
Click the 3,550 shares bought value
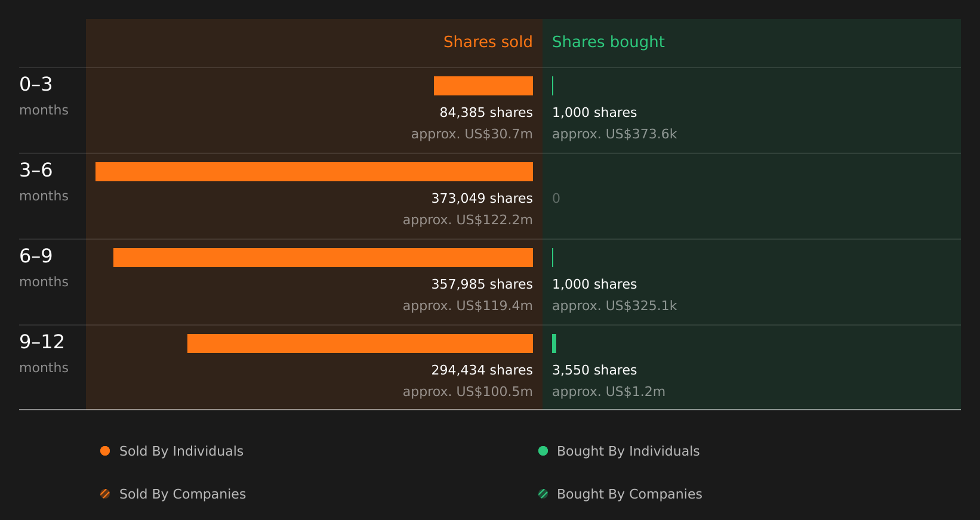(x=594, y=370)
